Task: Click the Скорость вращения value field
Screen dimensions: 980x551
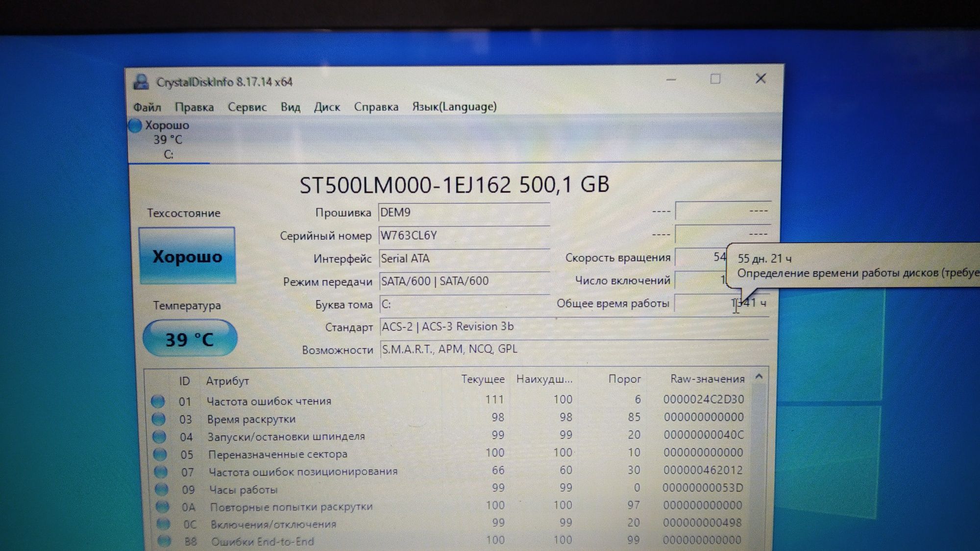Action: (x=700, y=257)
